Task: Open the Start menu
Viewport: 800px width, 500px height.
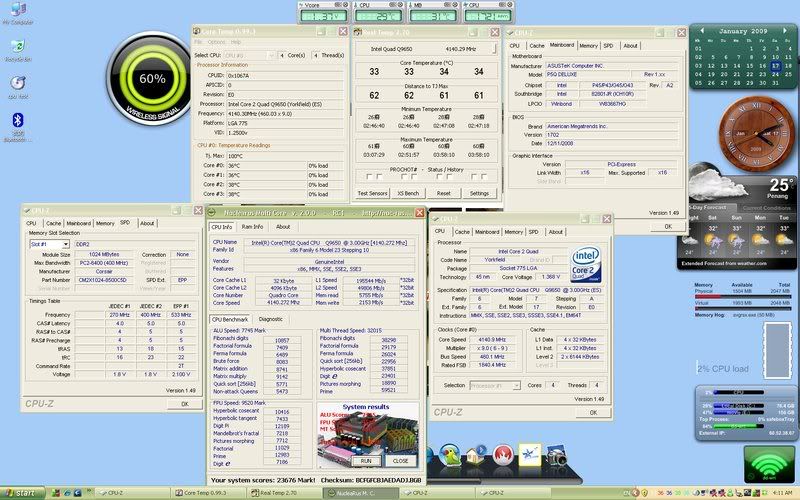Action: point(22,493)
